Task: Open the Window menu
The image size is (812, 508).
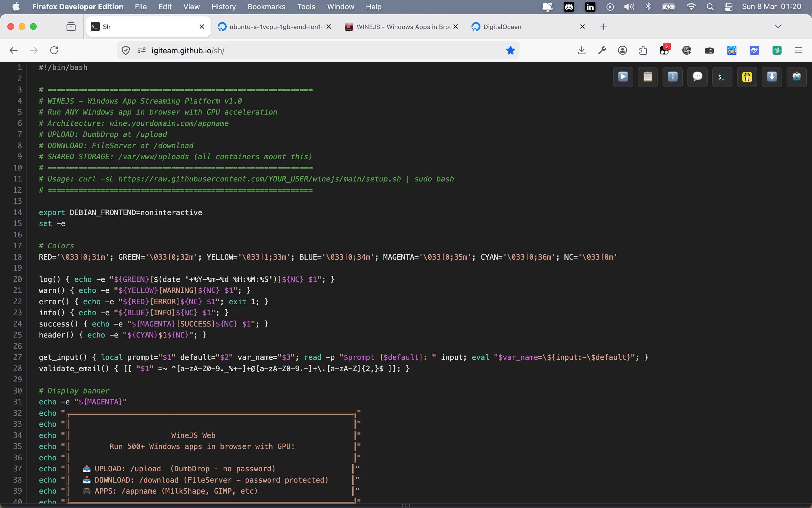Action: pos(341,7)
